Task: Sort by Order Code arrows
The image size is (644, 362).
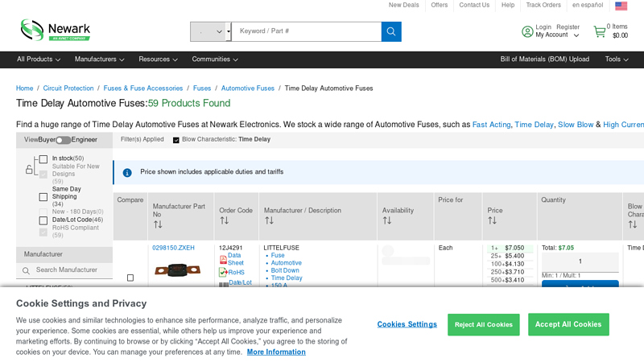Action: pyautogui.click(x=224, y=220)
